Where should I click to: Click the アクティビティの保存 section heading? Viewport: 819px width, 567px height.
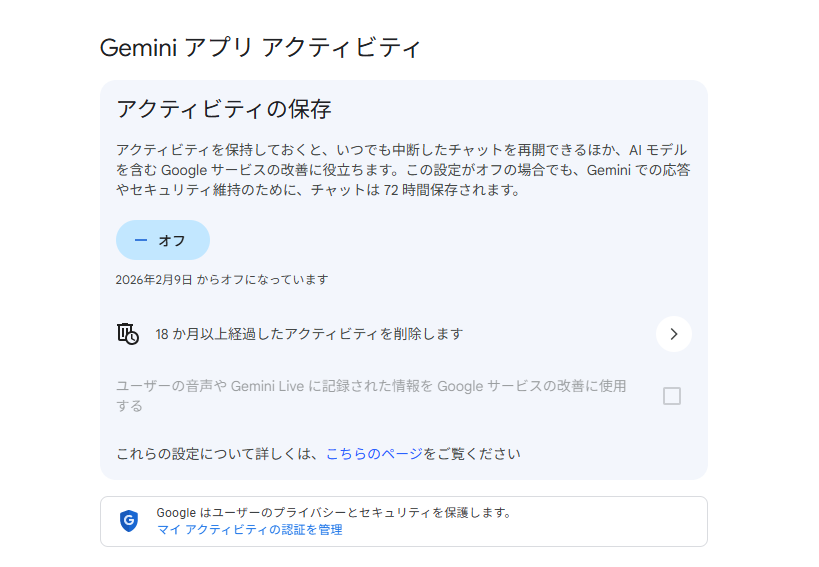tap(223, 109)
